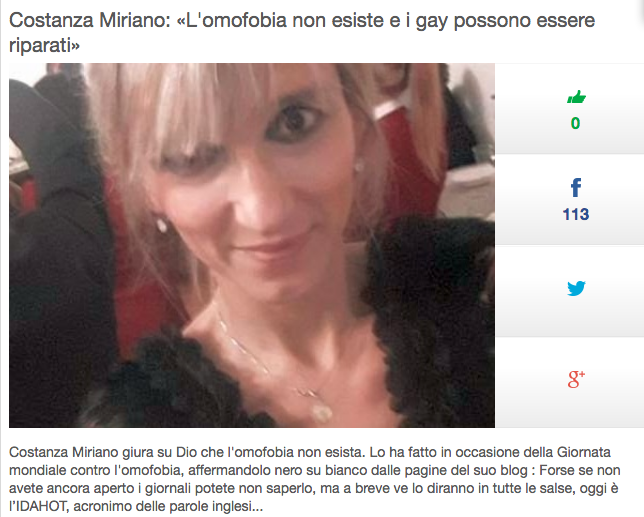Open the article photo of the blonde woman

(252, 245)
